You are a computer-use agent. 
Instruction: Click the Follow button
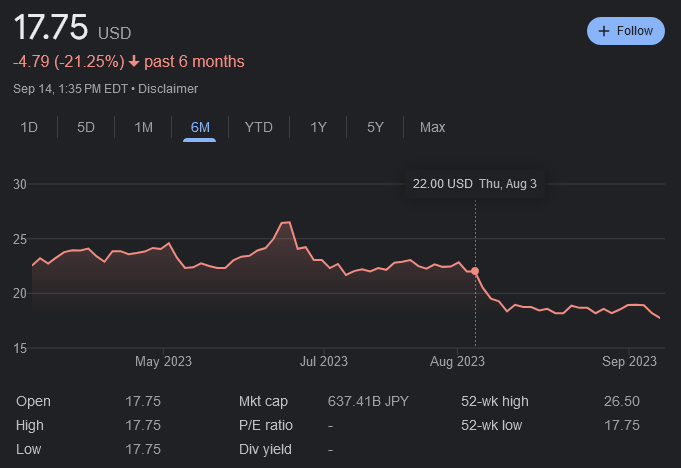625,31
